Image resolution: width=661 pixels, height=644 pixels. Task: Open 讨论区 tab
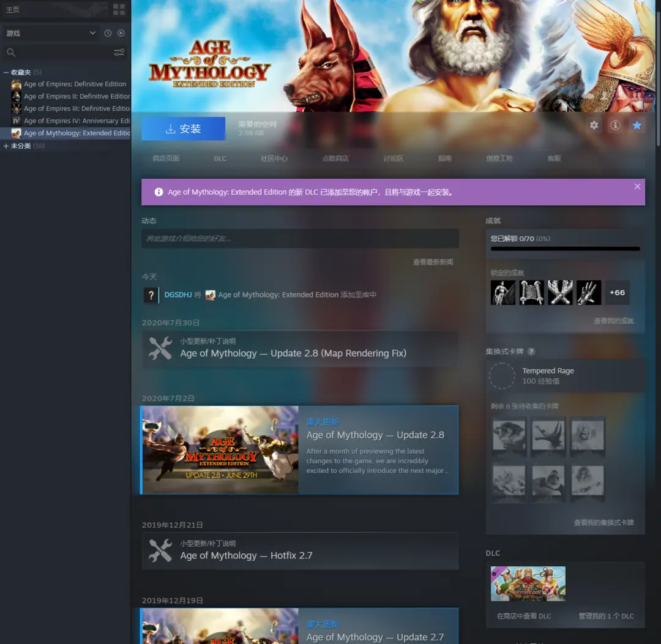pos(393,158)
